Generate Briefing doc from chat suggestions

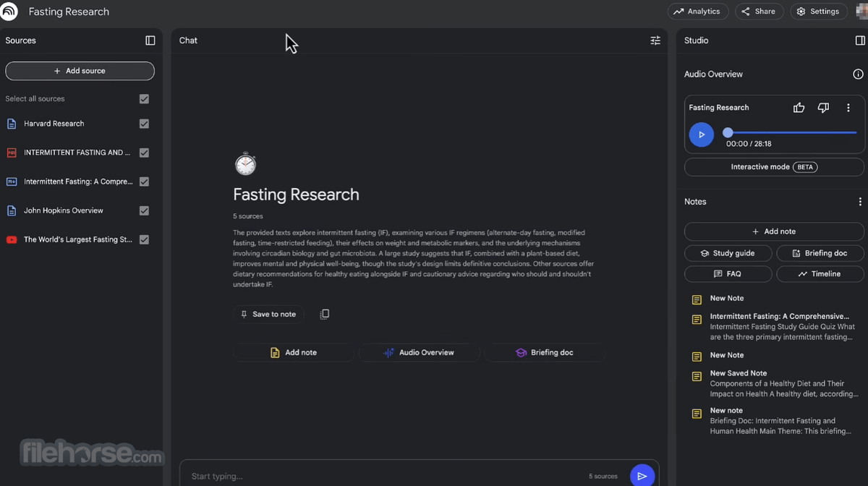click(545, 352)
